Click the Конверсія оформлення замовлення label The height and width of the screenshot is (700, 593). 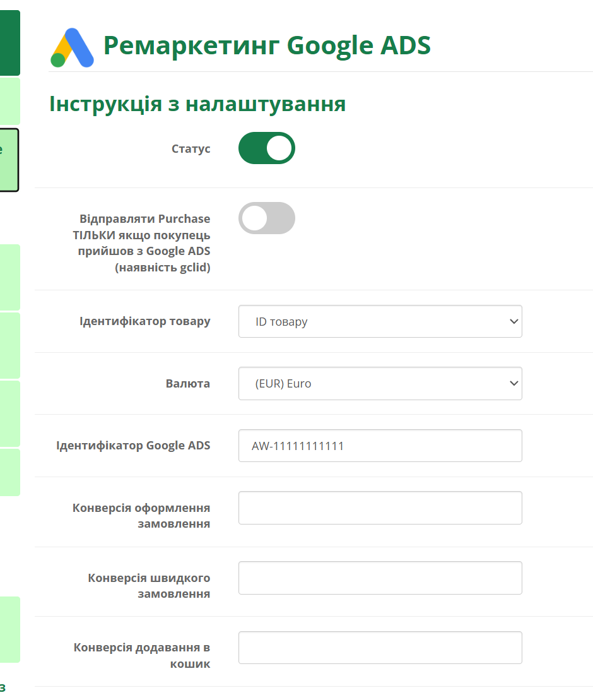(x=141, y=516)
